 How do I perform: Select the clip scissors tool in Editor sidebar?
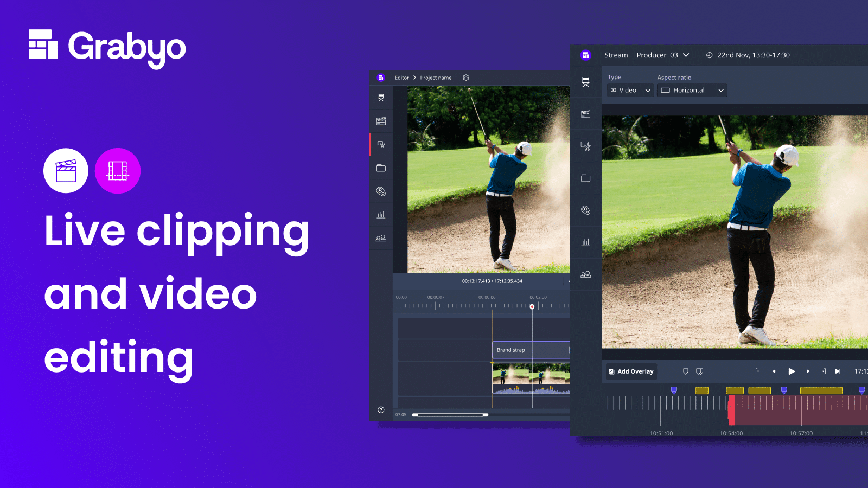(381, 144)
